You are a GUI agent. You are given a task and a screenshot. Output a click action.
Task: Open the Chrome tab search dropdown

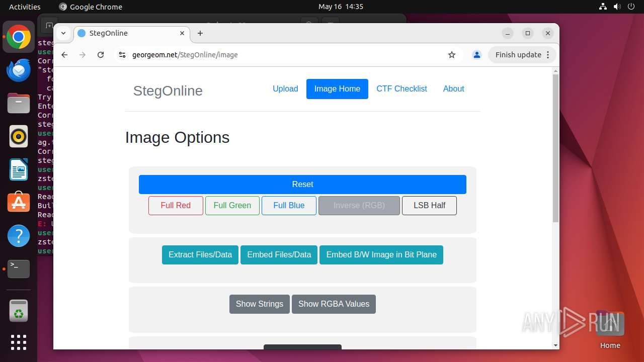63,33
